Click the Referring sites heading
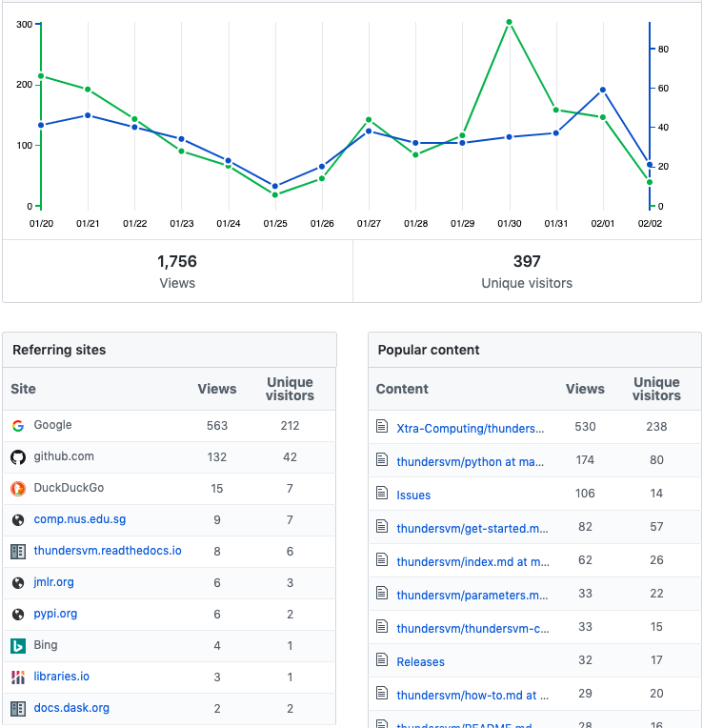This screenshot has width=703, height=728. [x=59, y=350]
